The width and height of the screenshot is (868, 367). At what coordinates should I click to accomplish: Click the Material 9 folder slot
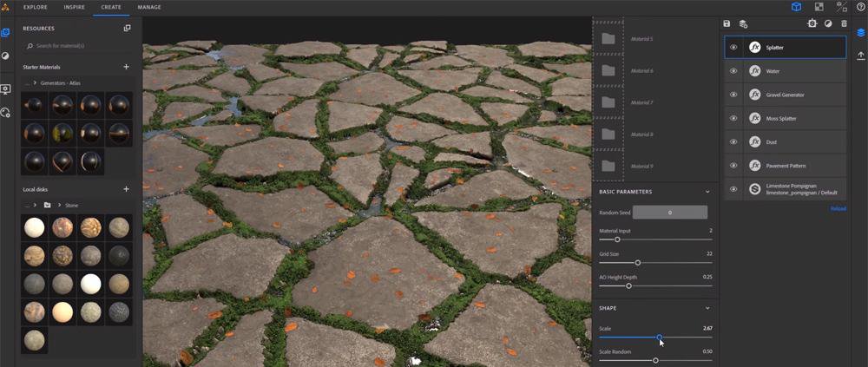(608, 166)
